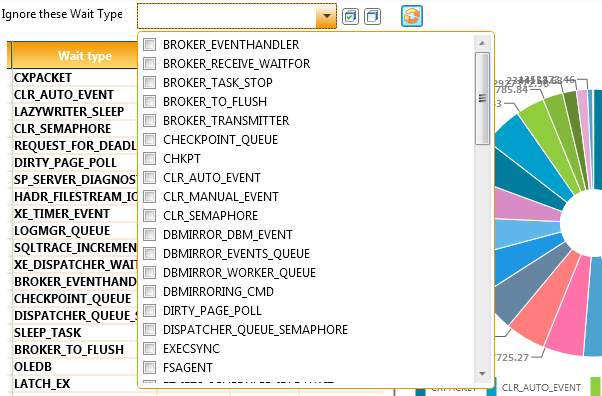
Task: Select OLEDB table row
Action: [75, 366]
